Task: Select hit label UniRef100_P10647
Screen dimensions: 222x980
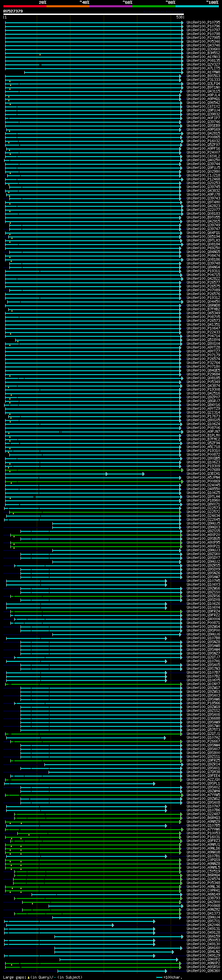Action: click(203, 328)
